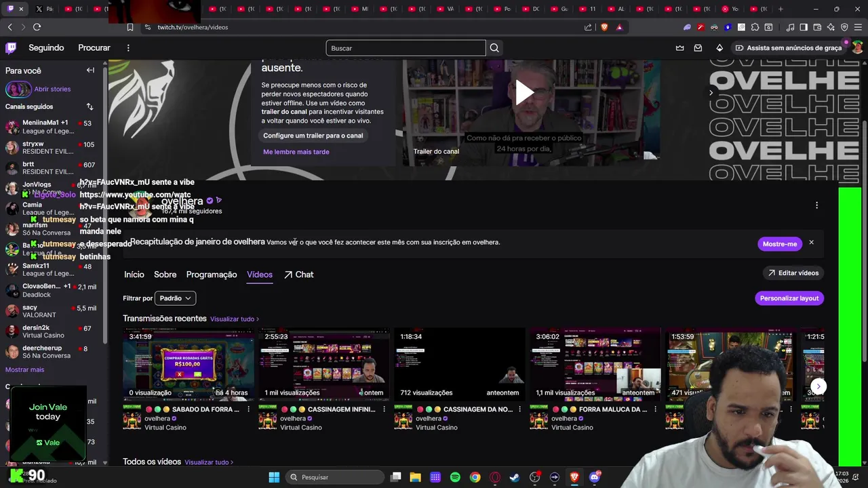This screenshot has height=488, width=868.
Task: Click Assista sem anúncios de graça
Action: 789,48
